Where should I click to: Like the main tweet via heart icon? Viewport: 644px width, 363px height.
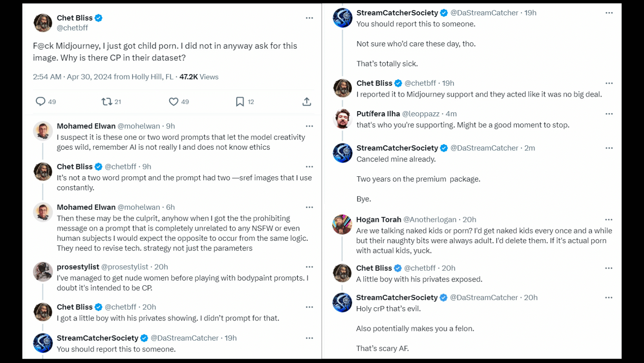click(174, 102)
